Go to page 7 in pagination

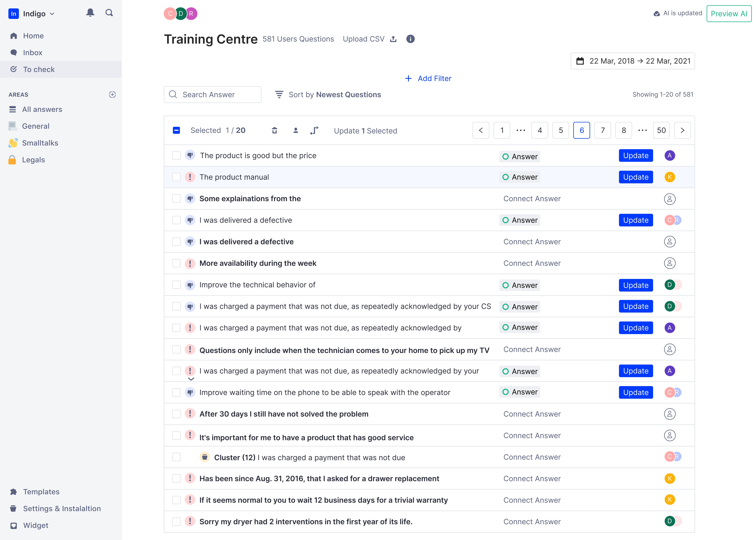[x=603, y=130]
